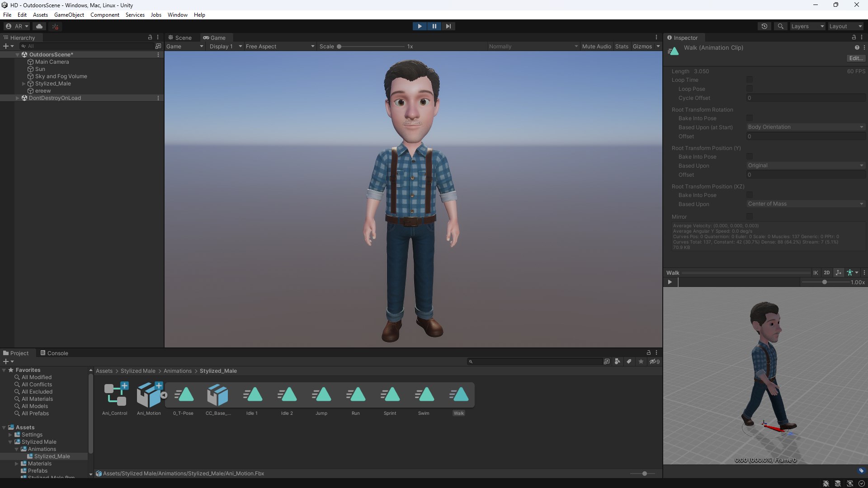Click the bug-shaped icon next to the cloud

click(x=55, y=26)
